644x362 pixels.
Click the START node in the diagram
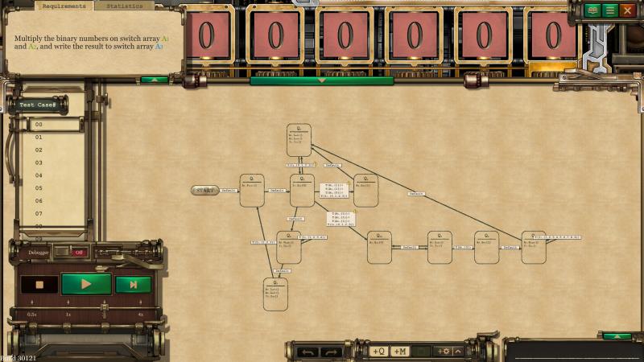tap(204, 191)
